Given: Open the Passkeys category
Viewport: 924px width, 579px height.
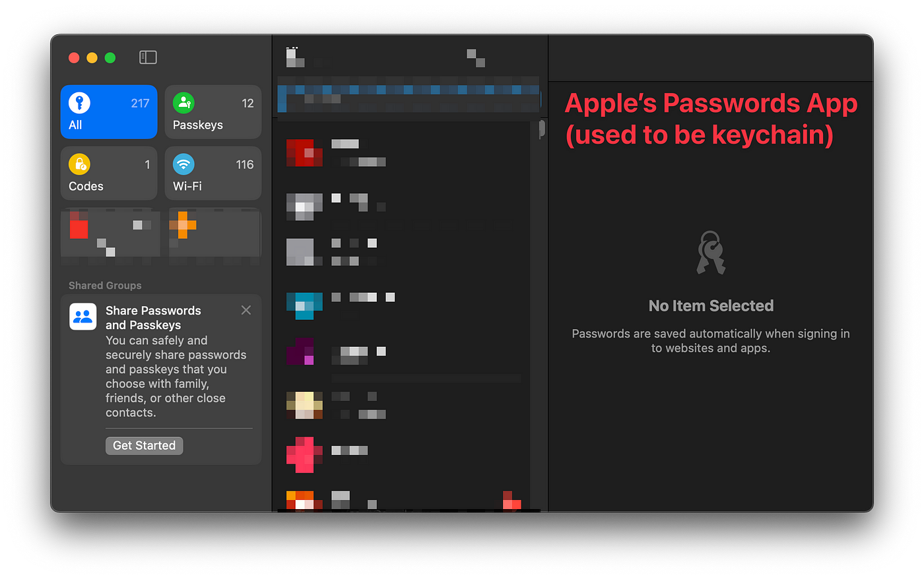Looking at the screenshot, I should [x=213, y=112].
